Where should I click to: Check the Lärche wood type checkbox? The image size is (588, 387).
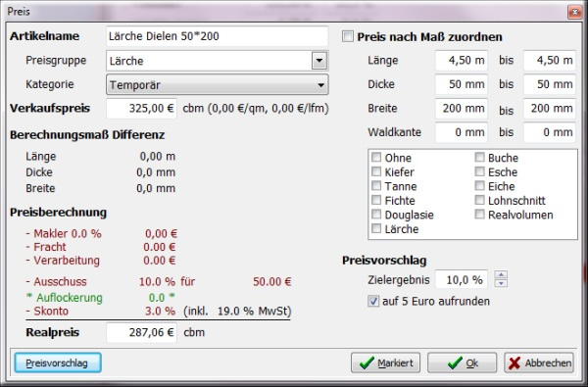click(376, 228)
